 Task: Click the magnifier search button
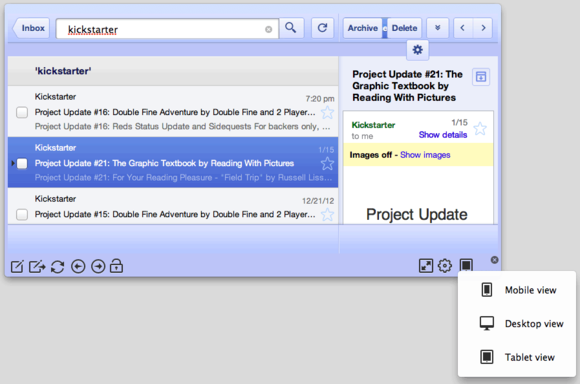[291, 28]
